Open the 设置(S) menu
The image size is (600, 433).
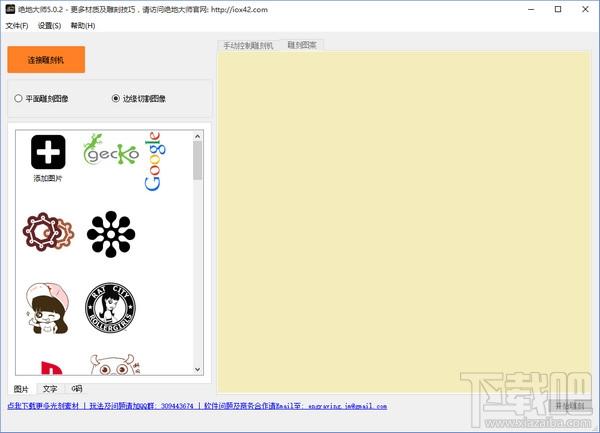coord(50,26)
